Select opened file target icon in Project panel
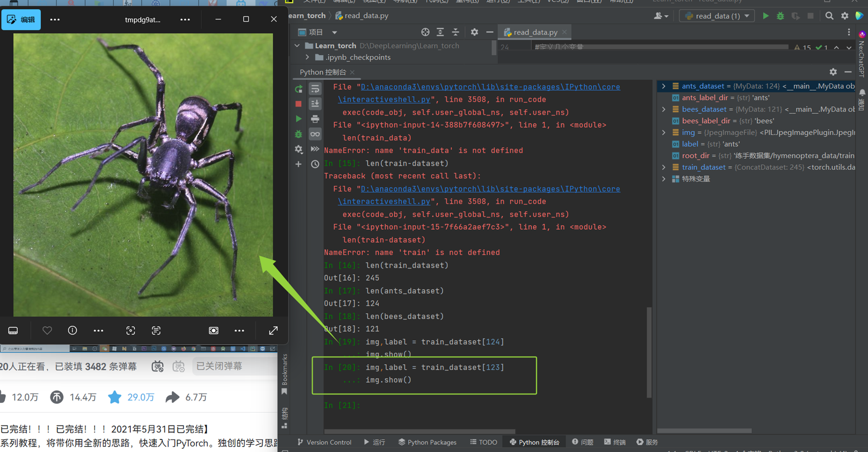This screenshot has width=868, height=452. coord(425,32)
